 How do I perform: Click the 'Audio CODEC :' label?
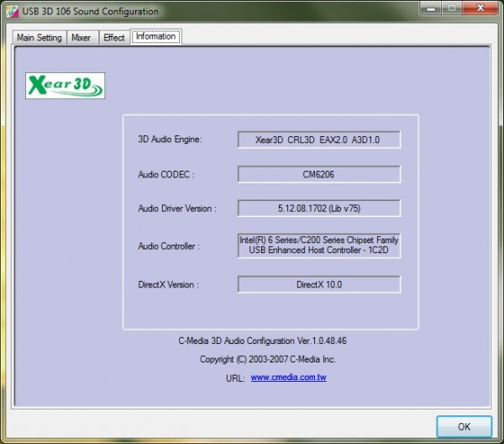click(166, 174)
